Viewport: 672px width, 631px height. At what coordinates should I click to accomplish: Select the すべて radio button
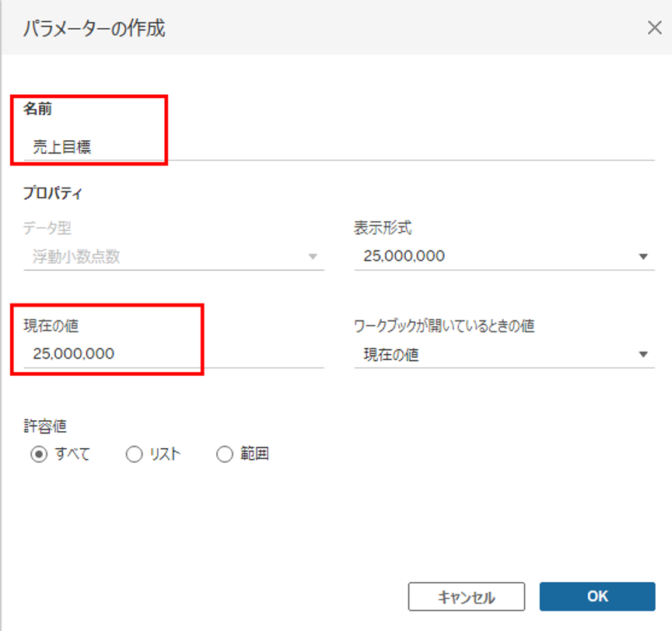tap(39, 454)
